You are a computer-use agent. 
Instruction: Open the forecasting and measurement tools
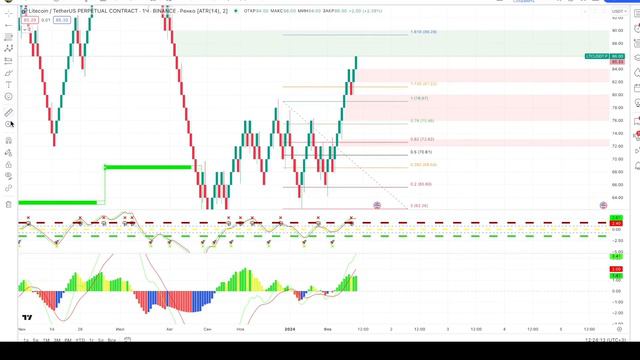pos(9,61)
